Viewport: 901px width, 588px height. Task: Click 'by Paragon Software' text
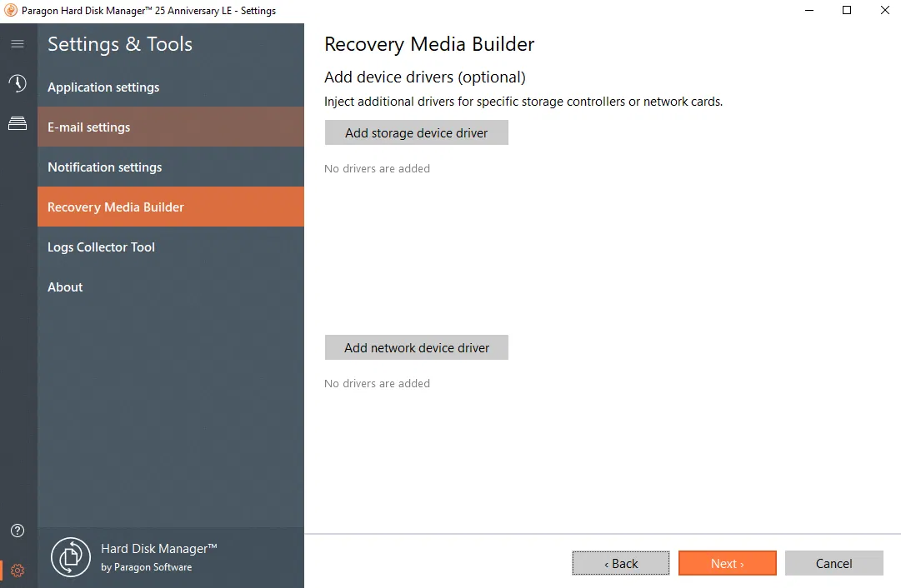(147, 567)
